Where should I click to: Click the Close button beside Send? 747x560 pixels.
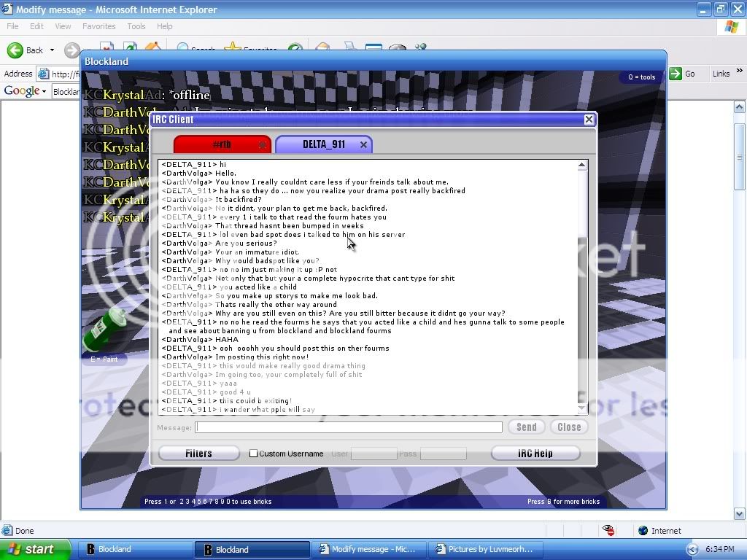click(x=569, y=427)
